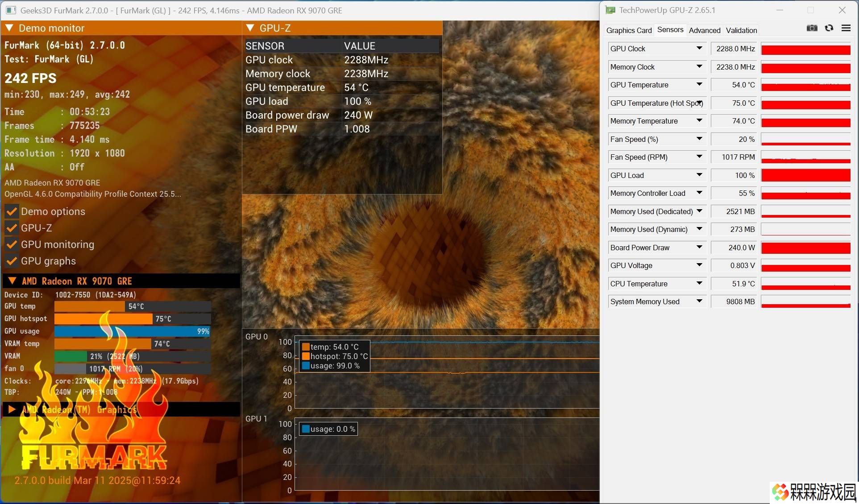Open the Memory Temperature sensor dropdown
859x504 pixels.
699,121
